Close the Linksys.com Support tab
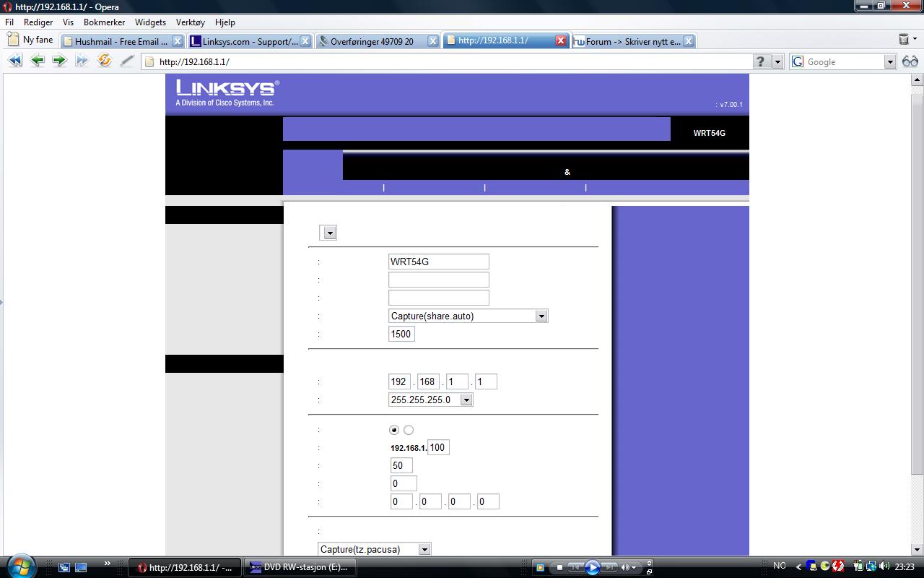This screenshot has height=578, width=924. tap(305, 41)
